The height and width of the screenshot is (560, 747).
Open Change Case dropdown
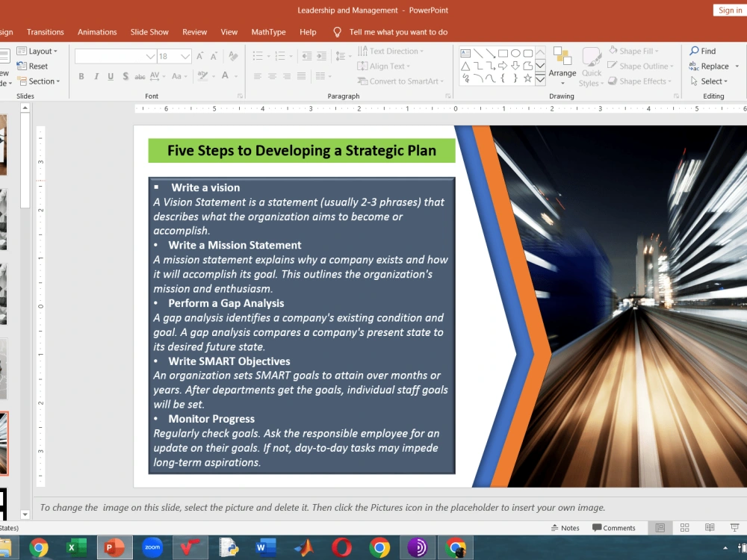click(179, 76)
